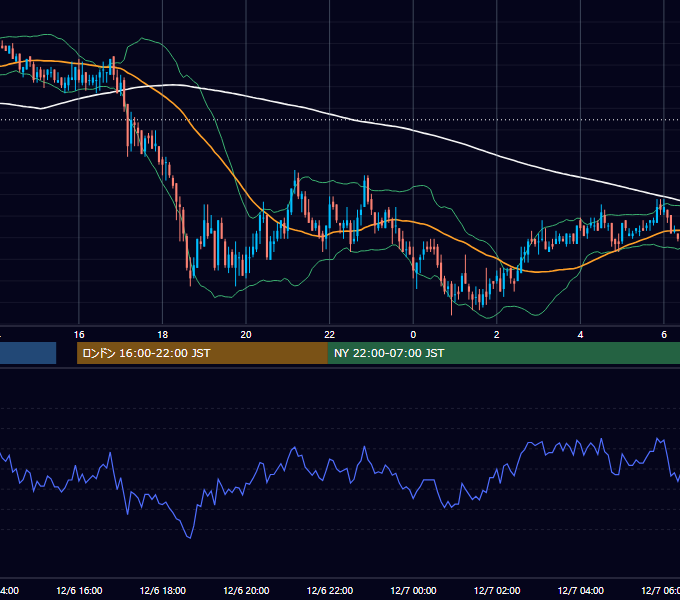Click the blue session bar before London
The width and height of the screenshot is (680, 600).
point(28,353)
